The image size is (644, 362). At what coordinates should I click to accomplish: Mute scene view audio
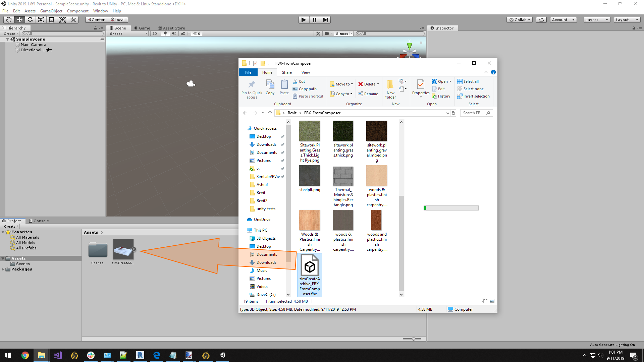pos(173,34)
